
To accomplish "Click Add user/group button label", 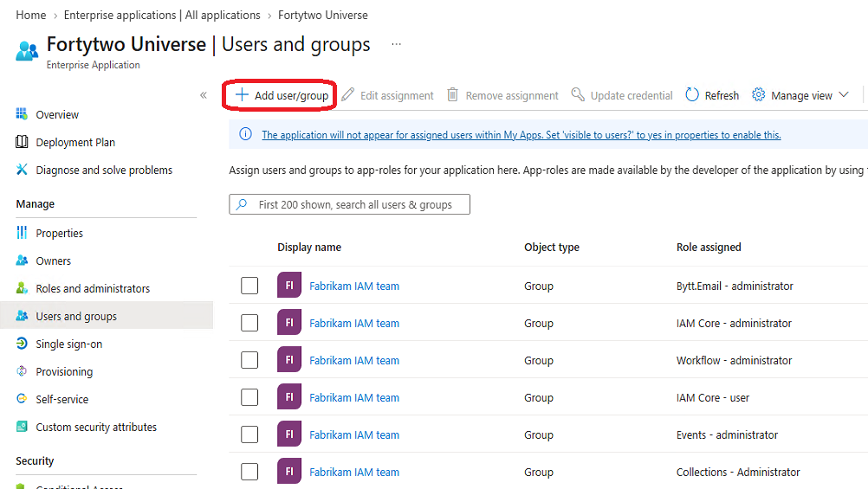I will click(291, 95).
